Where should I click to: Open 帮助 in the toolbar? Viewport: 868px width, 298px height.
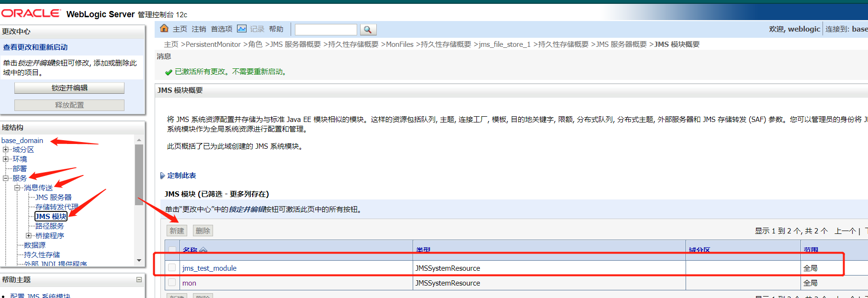[276, 29]
